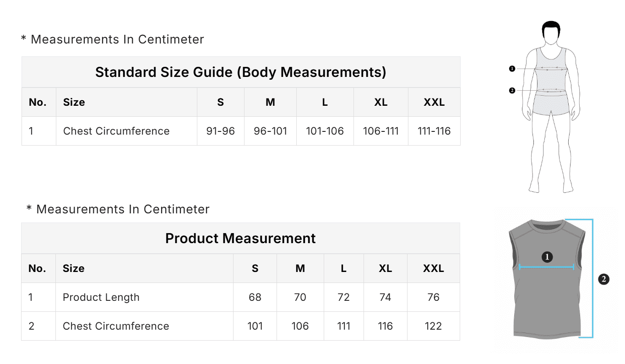Image resolution: width=625 pixels, height=364 pixels.
Task: Click the chest circumference value 122
Action: click(433, 326)
